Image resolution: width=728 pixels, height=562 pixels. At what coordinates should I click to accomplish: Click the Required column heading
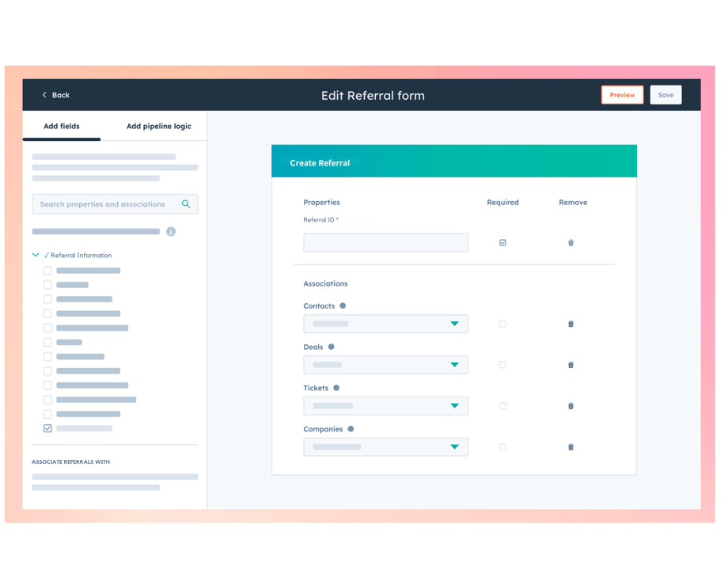[x=502, y=202]
